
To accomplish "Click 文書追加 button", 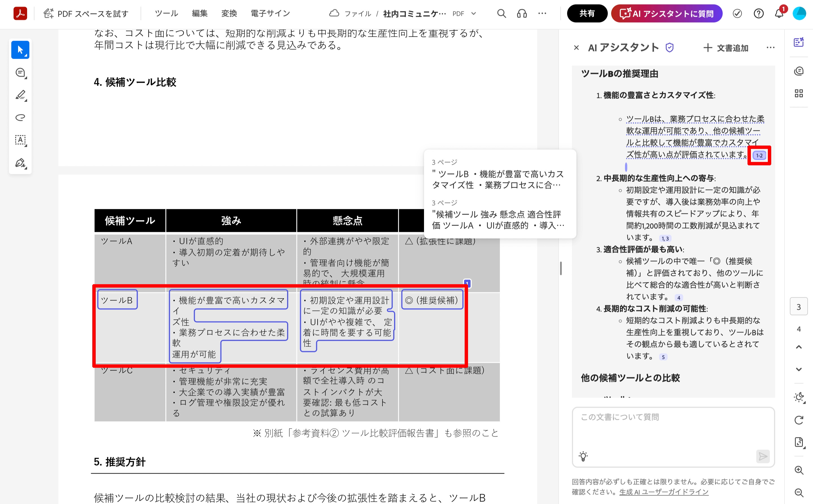I will pyautogui.click(x=726, y=48).
